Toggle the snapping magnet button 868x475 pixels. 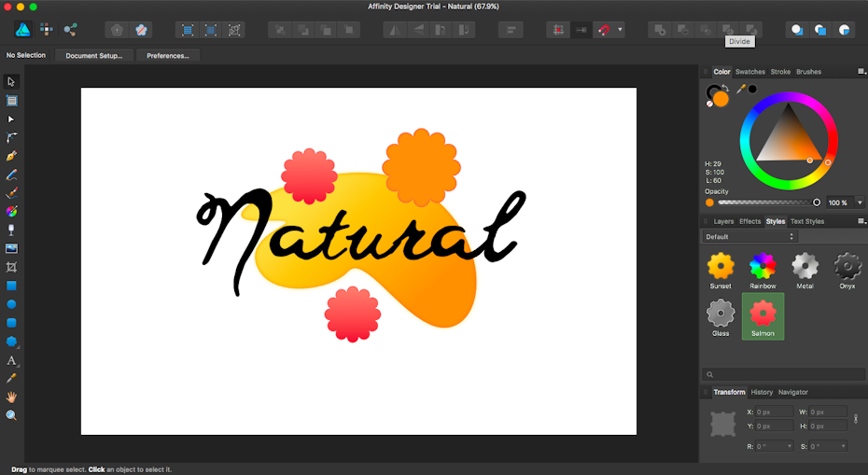[604, 30]
